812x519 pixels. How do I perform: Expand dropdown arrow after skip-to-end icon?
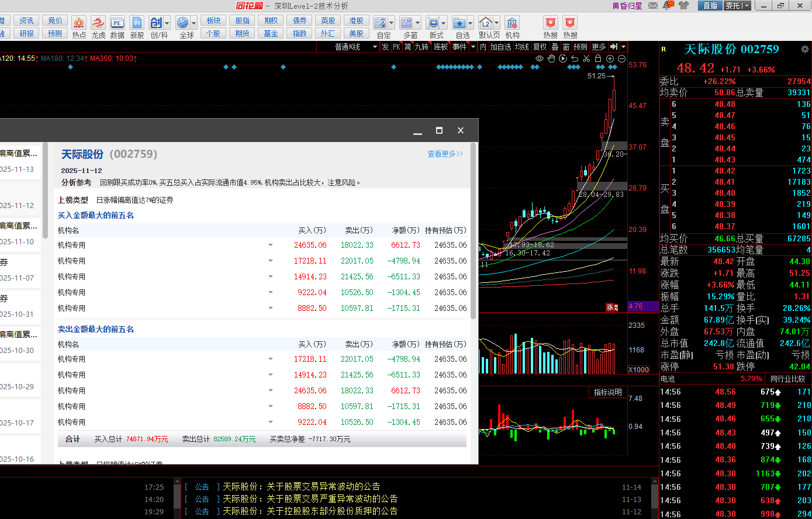[624, 47]
